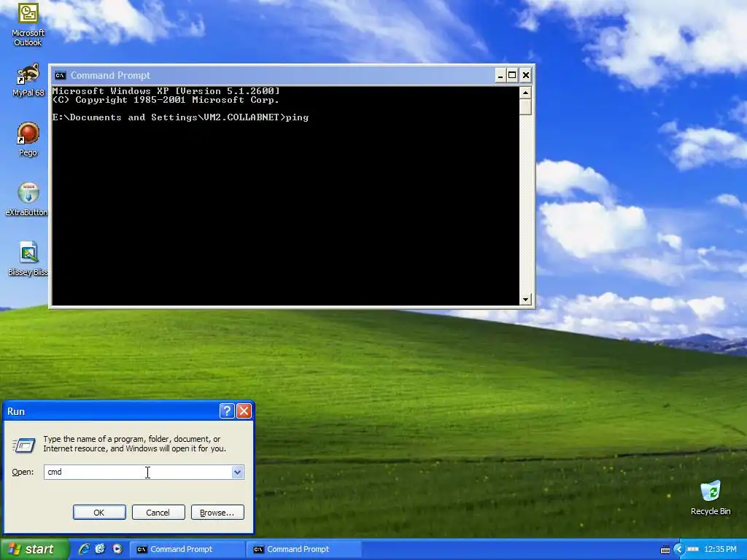Click the Command Prompt title bar icon
Image resolution: width=747 pixels, height=560 pixels.
click(60, 75)
